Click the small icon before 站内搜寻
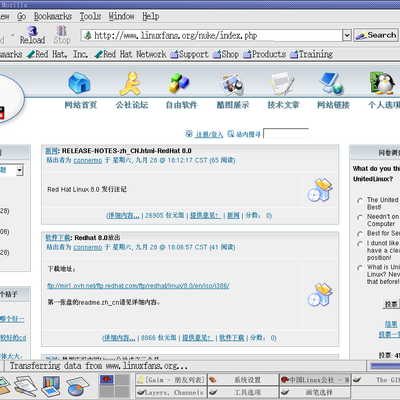The height and width of the screenshot is (400, 400). (x=231, y=134)
